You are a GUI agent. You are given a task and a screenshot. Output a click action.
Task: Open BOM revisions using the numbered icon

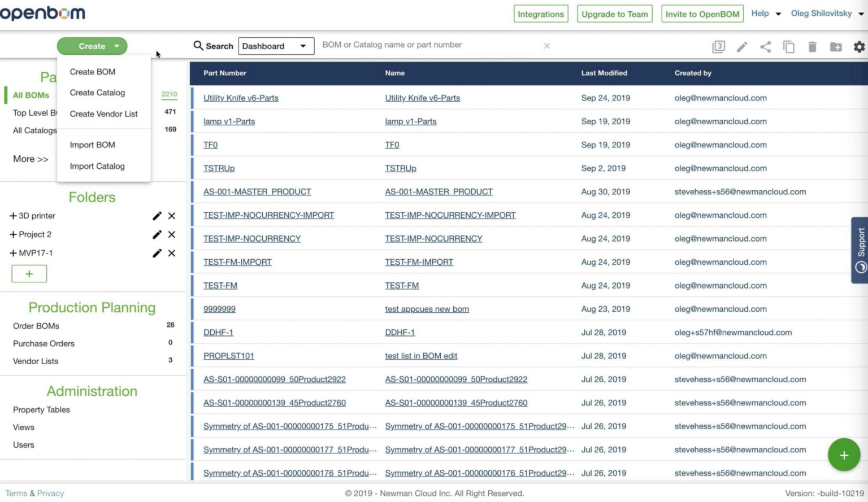[x=718, y=47]
